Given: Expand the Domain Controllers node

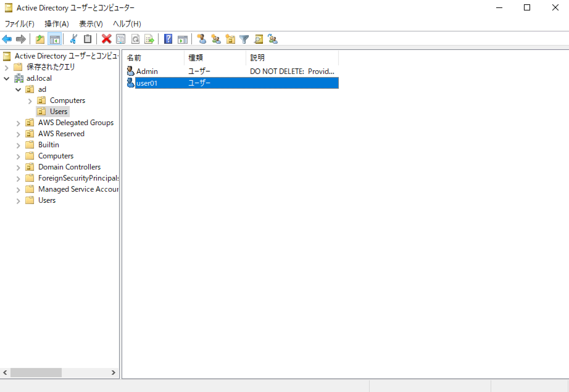Looking at the screenshot, I should [x=18, y=168].
